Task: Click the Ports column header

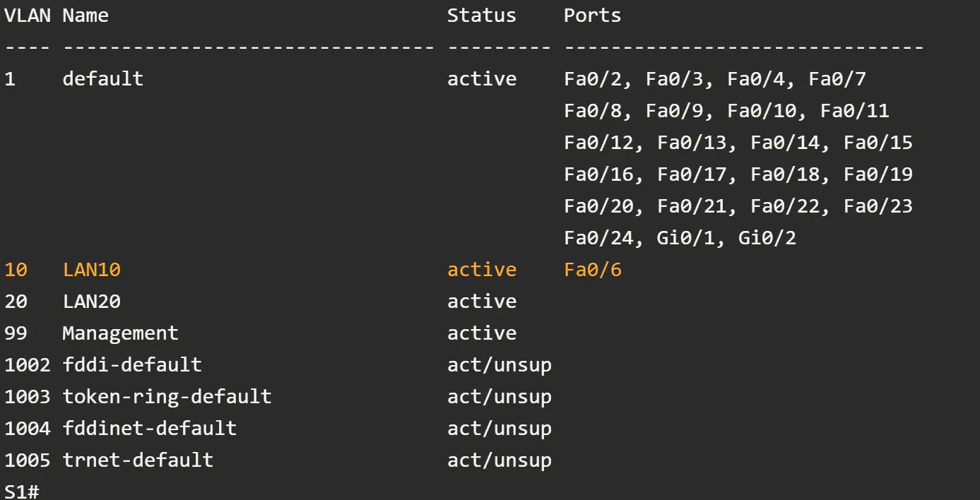Action: (x=593, y=16)
